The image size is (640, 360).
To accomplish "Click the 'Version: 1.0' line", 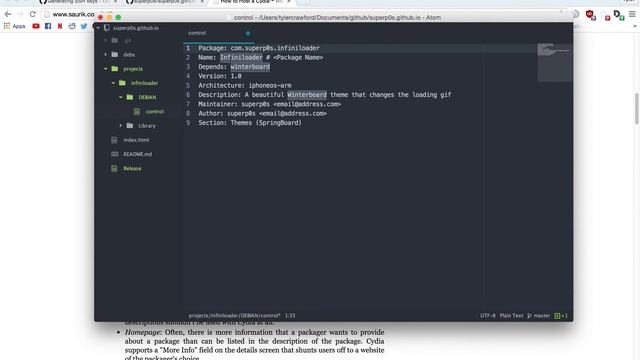I will tap(220, 76).
